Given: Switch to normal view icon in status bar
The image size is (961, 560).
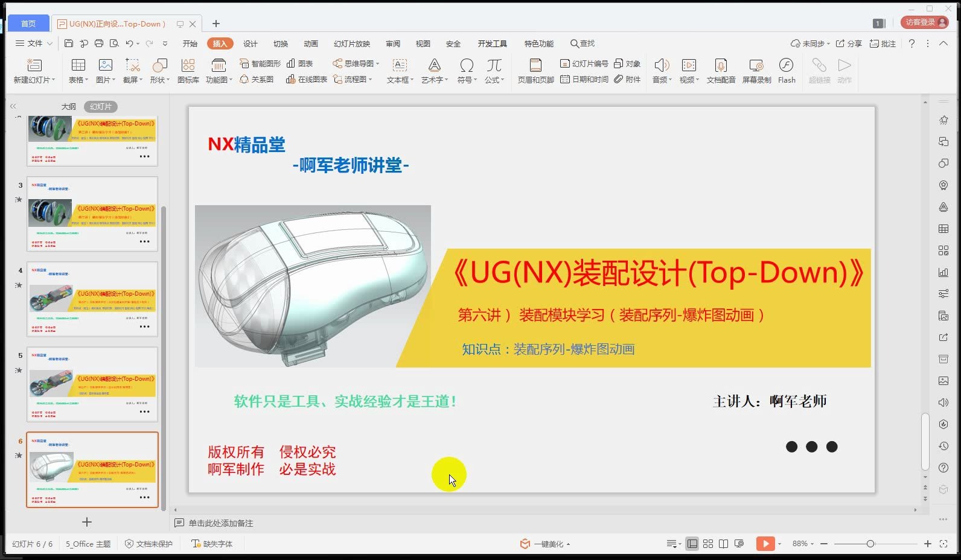Looking at the screenshot, I should pos(692,544).
